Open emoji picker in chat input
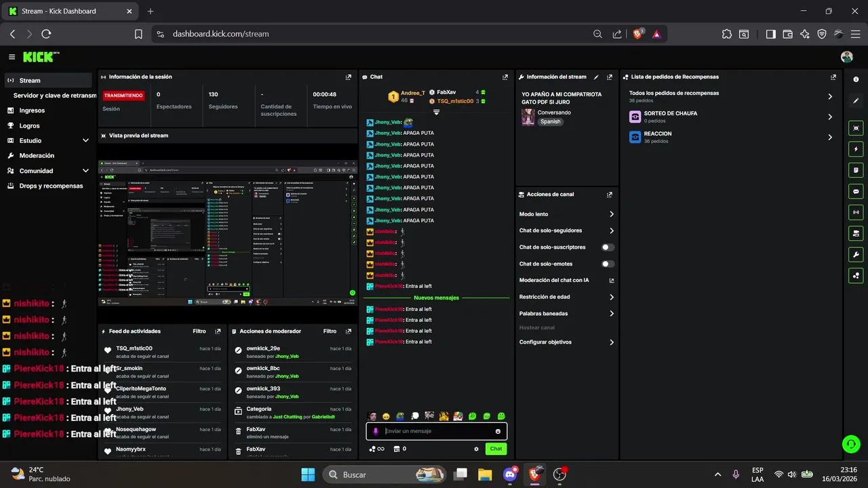868x488 pixels. [498, 431]
